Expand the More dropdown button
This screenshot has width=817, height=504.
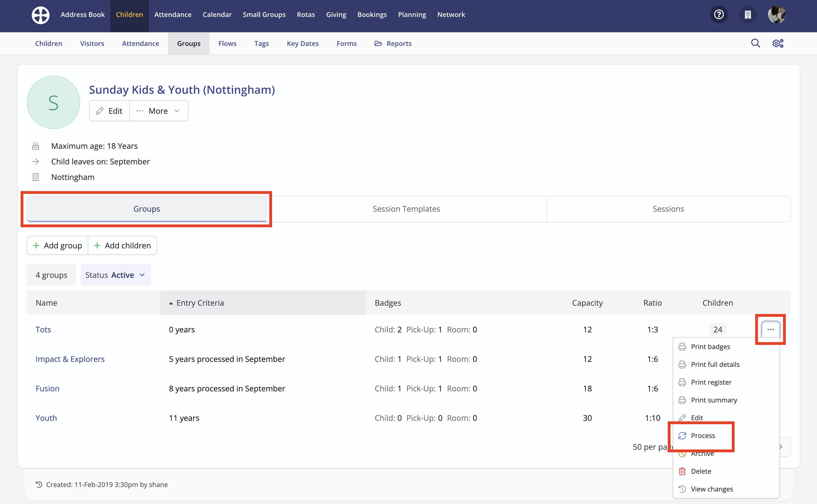click(x=158, y=111)
